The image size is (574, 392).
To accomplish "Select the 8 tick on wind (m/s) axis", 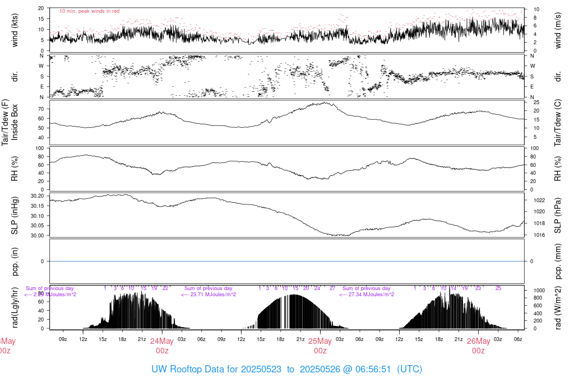I will (x=535, y=17).
